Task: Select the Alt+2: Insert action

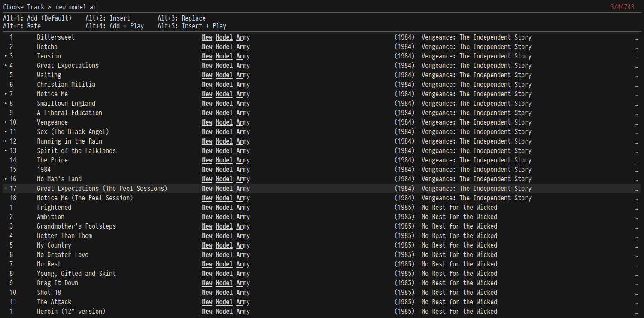Action: (x=108, y=18)
